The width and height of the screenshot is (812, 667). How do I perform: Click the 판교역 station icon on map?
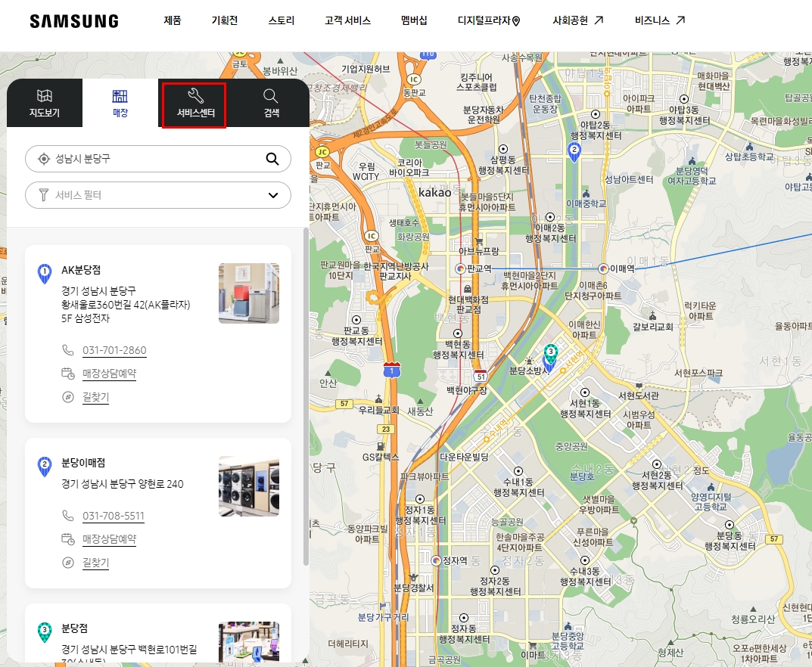[x=460, y=268]
